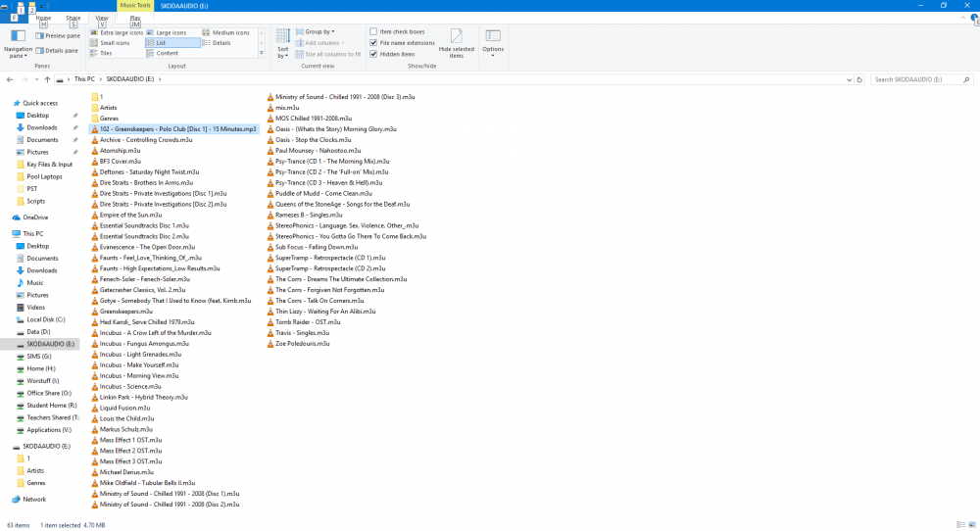Click the Music Tools contextual tab
Screen dimensions: 980x531
coord(135,6)
